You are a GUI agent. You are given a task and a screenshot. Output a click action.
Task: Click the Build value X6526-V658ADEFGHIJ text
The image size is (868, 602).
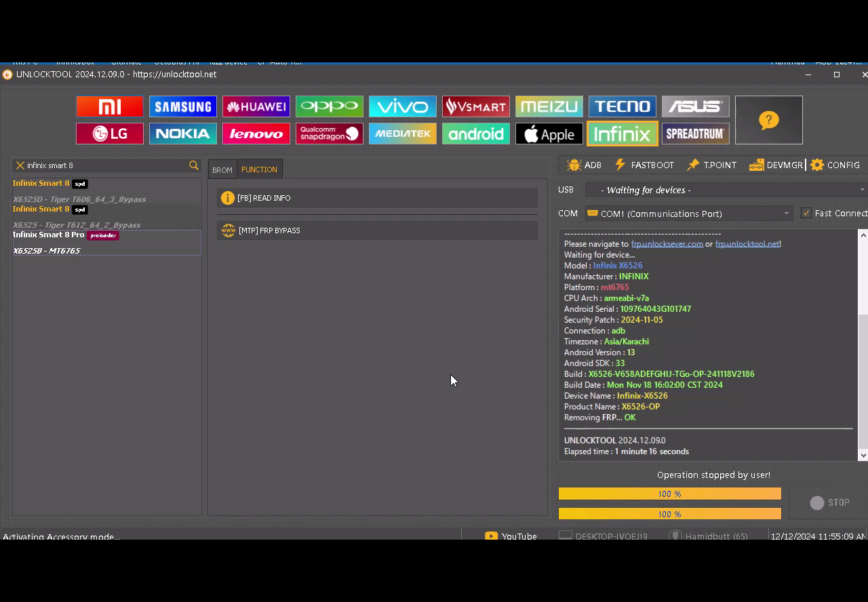(671, 374)
